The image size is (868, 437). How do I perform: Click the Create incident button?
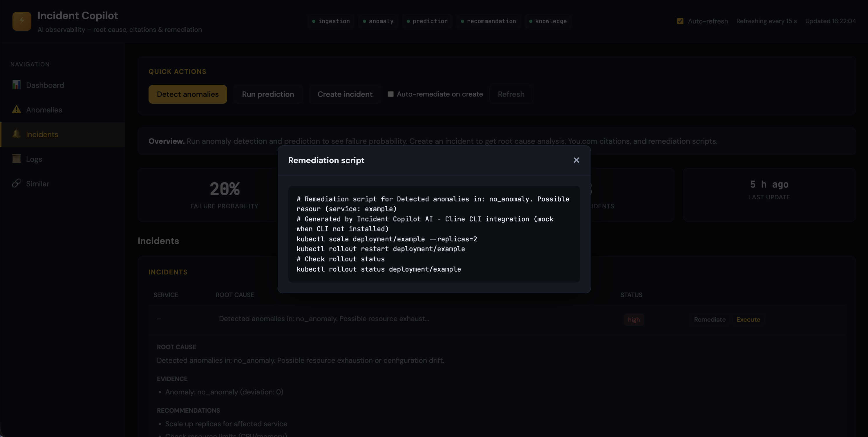[x=345, y=94]
